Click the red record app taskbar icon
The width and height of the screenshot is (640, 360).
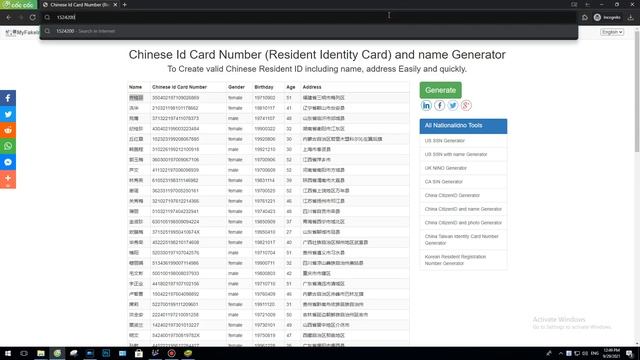[171, 353]
